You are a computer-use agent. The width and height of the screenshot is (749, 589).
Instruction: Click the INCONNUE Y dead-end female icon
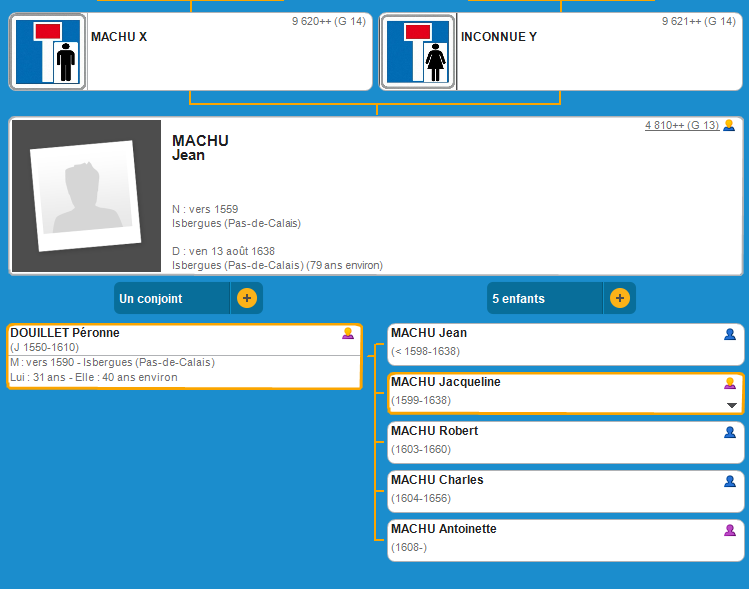419,52
